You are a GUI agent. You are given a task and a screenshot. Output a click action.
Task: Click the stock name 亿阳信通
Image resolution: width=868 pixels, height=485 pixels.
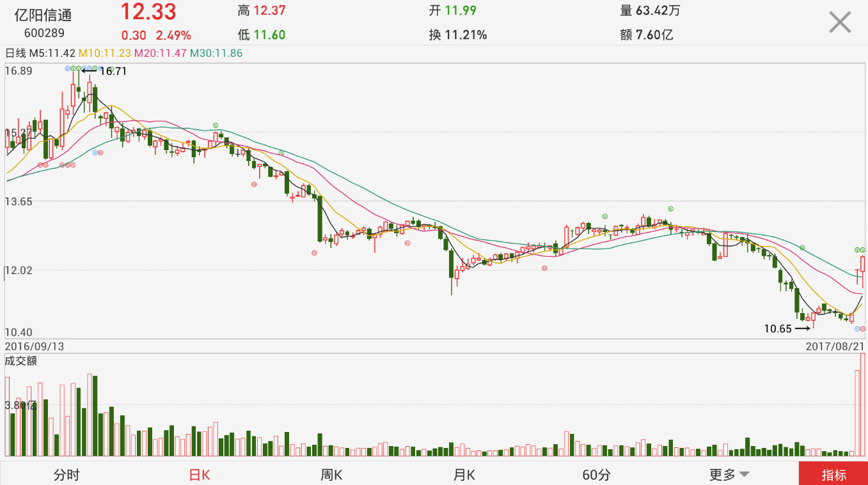43,14
